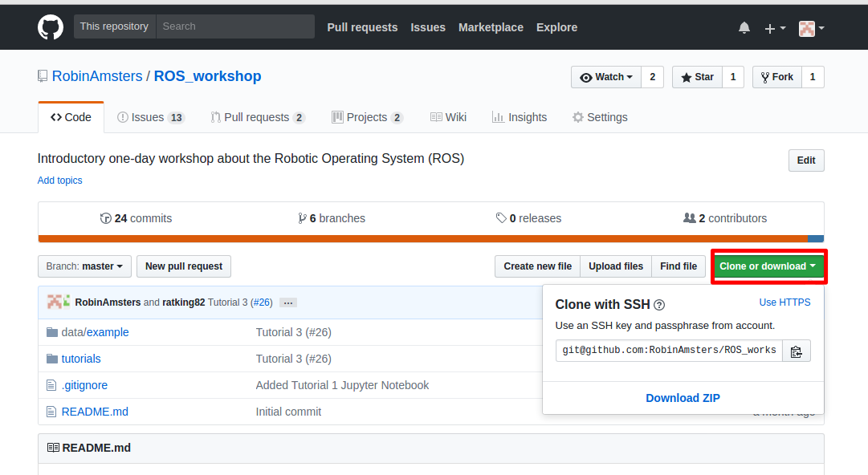View the 24 commits
868x475 pixels.
pyautogui.click(x=137, y=218)
